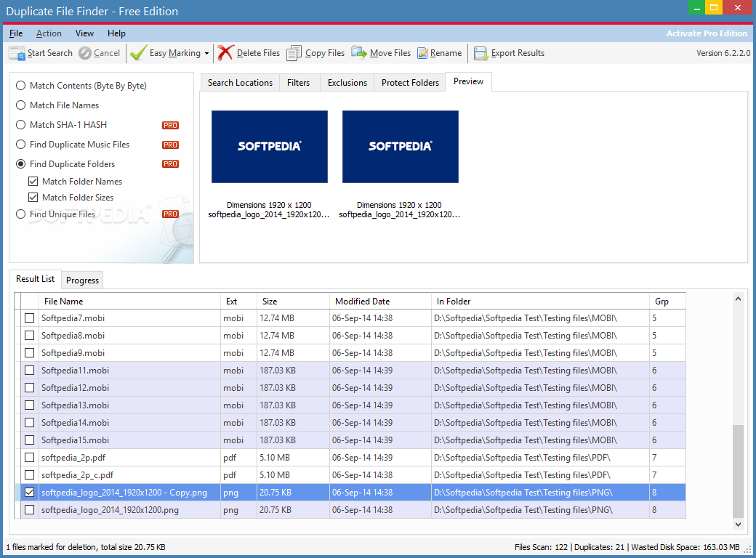The width and height of the screenshot is (756, 558).
Task: Check the box for Softpedia12.mobi
Action: point(29,388)
